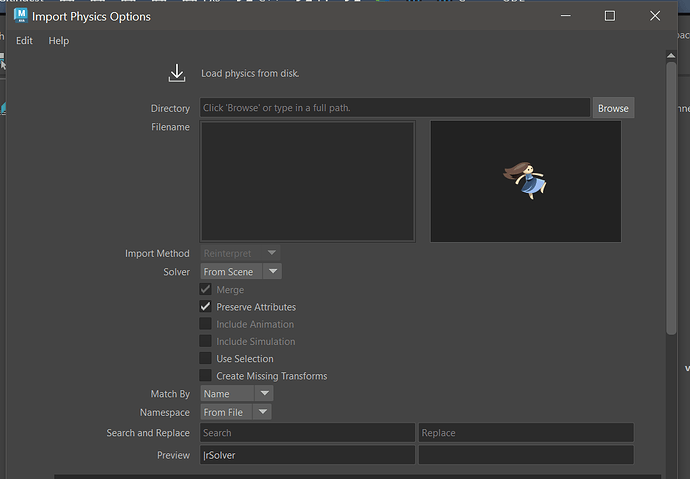
Task: Disable the Preserve Attributes checkbox
Action: click(x=206, y=307)
